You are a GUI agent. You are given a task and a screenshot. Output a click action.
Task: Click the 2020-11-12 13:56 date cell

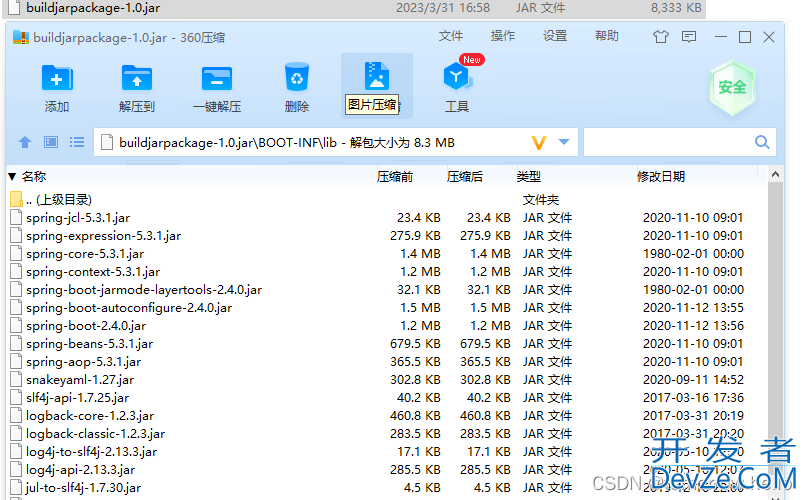(x=693, y=325)
